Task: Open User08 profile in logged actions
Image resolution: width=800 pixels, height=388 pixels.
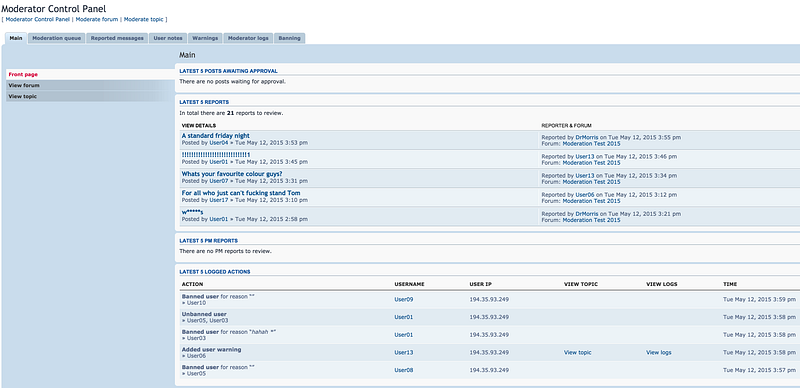Action: tap(404, 370)
